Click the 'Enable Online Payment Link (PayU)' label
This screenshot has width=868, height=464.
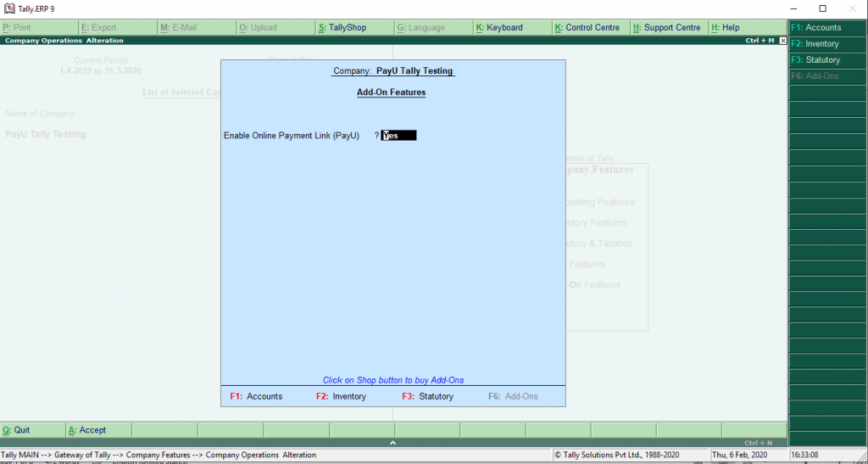tap(292, 136)
